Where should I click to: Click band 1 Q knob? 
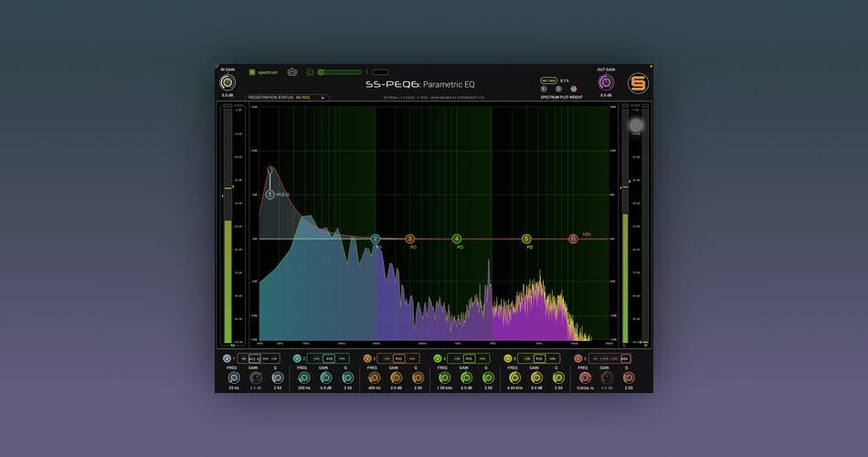(278, 377)
